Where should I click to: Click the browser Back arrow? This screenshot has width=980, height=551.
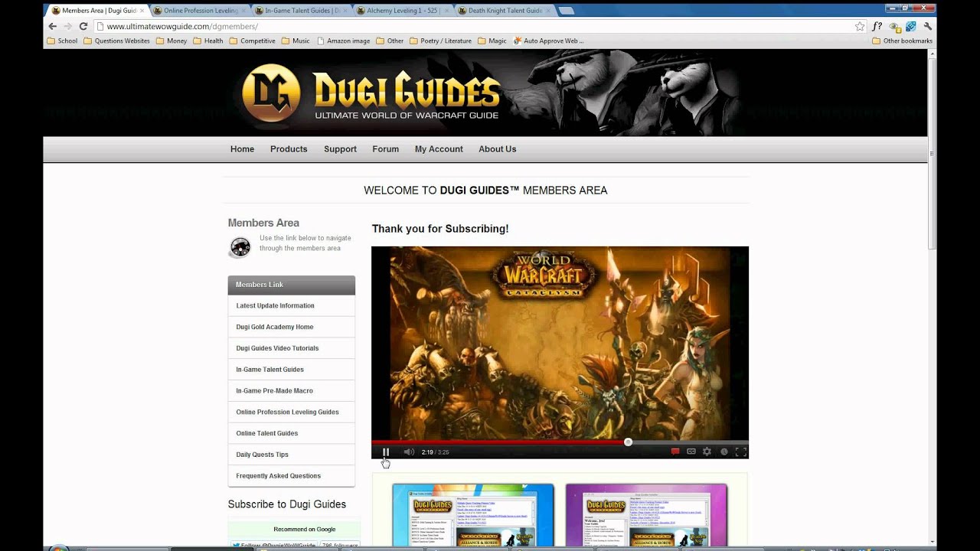(x=52, y=26)
